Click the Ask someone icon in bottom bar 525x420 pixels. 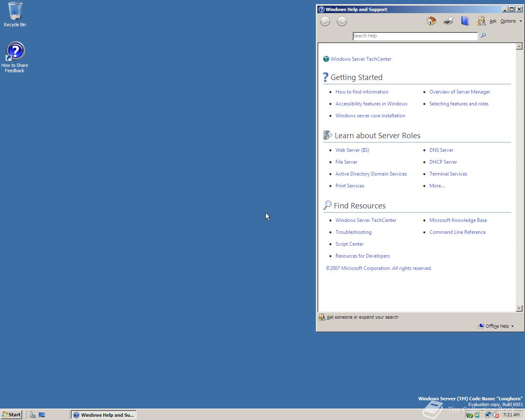[x=322, y=317]
